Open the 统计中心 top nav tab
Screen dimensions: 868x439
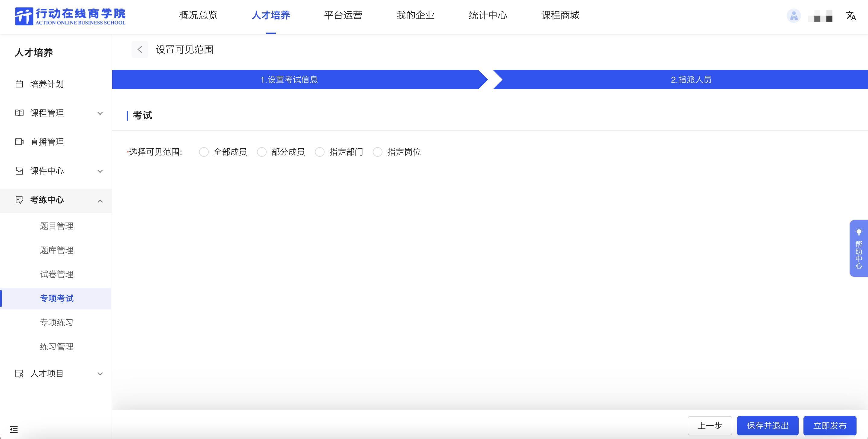488,15
